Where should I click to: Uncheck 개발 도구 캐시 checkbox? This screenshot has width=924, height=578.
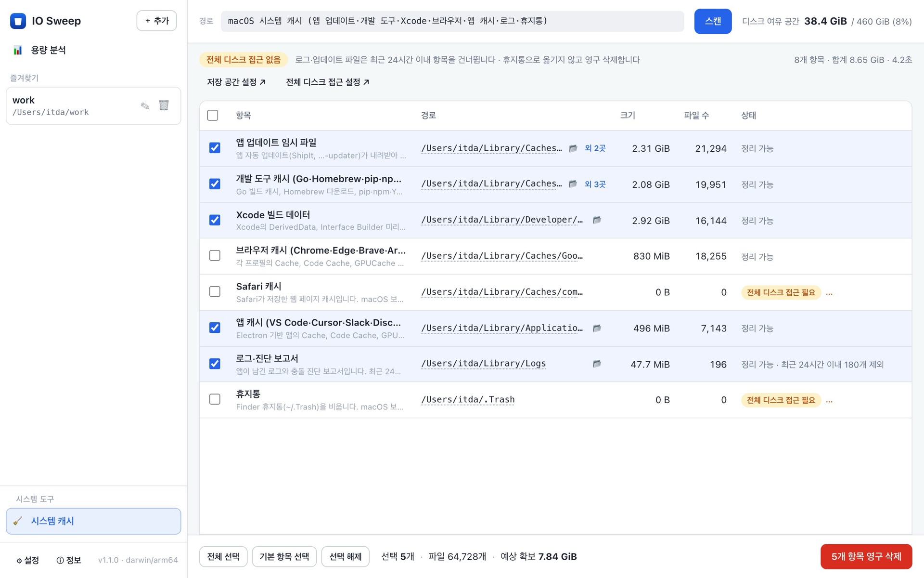[215, 184]
